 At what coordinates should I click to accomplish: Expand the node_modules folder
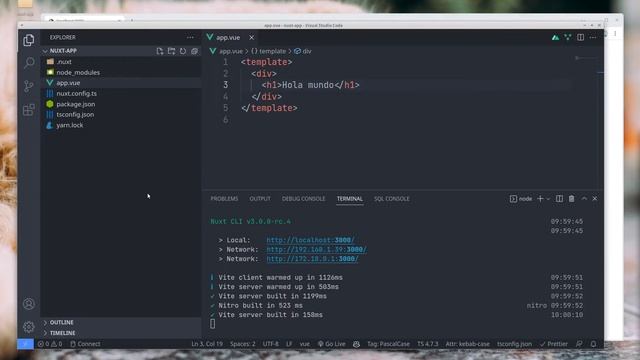[x=78, y=72]
